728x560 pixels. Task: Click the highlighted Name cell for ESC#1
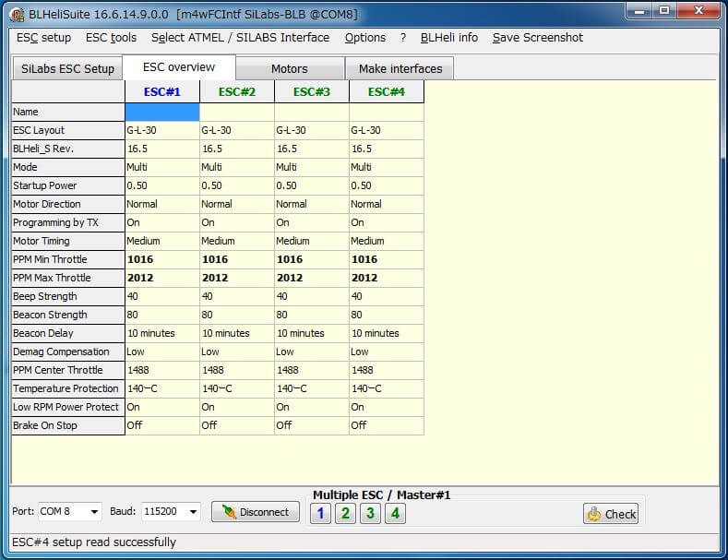(x=162, y=112)
